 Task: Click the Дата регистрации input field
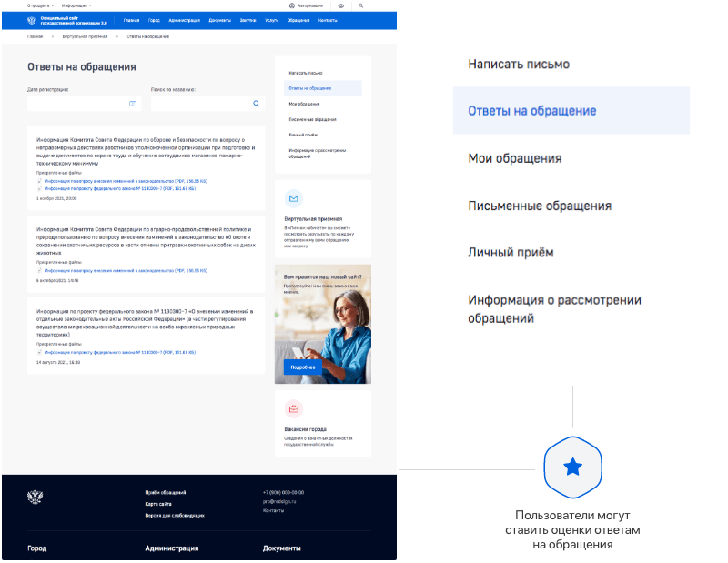tap(84, 104)
